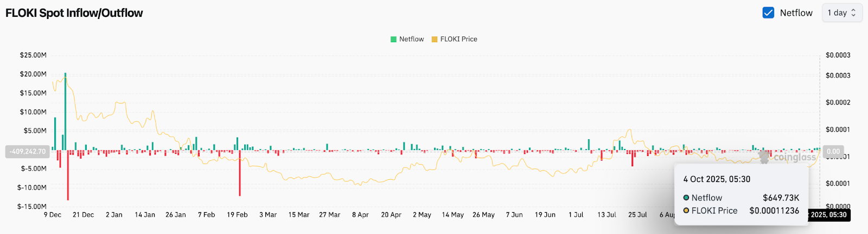Click the yellow FLOKI Price dot in the tooltip

686,211
